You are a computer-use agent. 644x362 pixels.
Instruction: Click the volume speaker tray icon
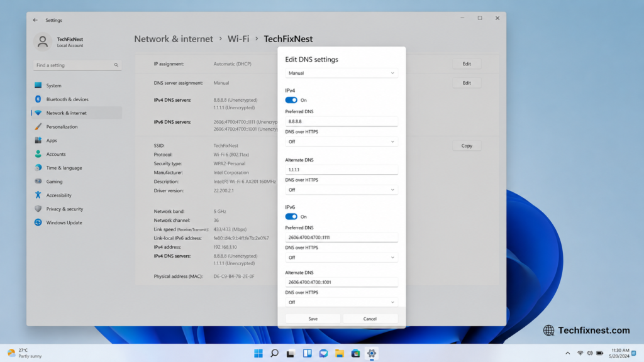click(590, 353)
